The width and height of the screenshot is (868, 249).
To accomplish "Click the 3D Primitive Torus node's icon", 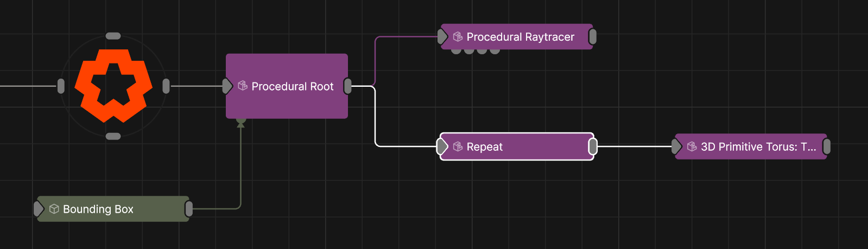I will tap(692, 146).
